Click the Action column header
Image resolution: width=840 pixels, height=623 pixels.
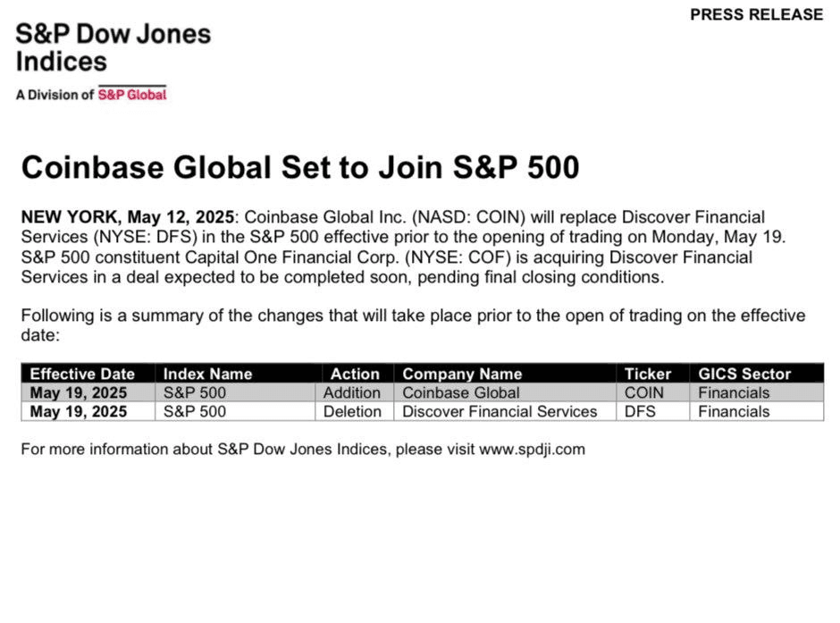pos(355,374)
